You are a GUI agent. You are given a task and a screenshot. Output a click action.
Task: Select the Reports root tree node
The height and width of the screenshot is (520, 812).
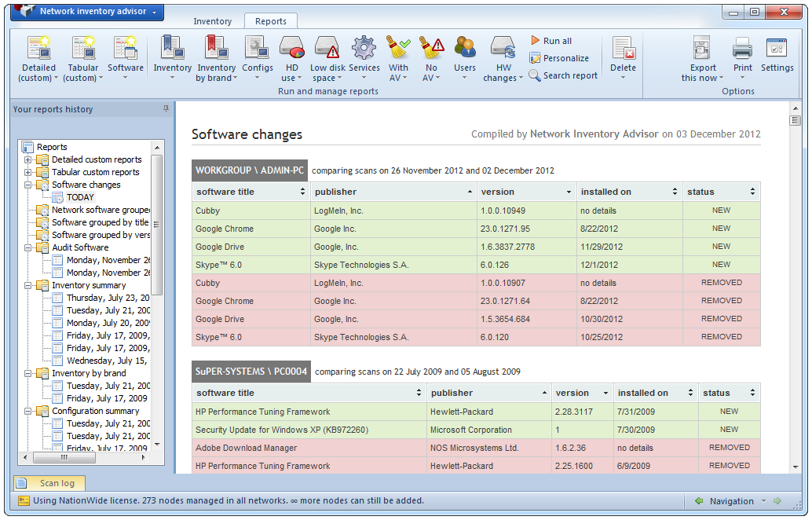tap(52, 147)
